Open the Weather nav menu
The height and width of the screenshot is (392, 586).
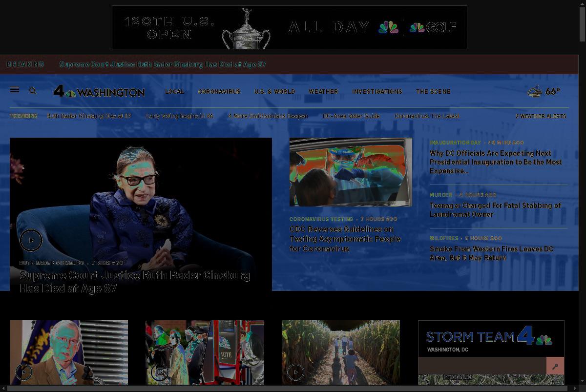coord(323,91)
